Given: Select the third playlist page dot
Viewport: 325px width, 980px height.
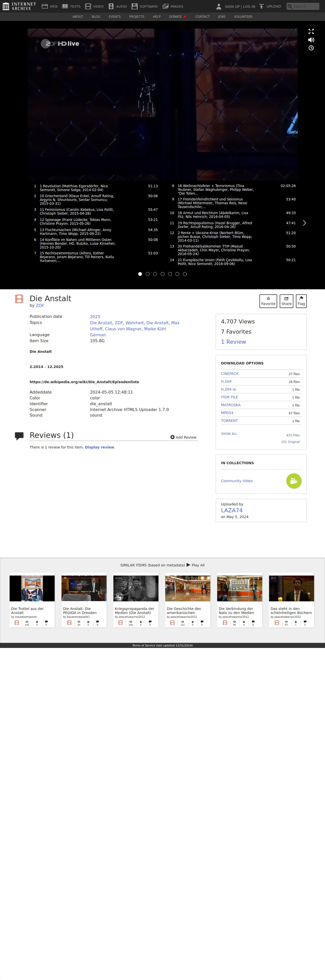Looking at the screenshot, I should [155, 274].
